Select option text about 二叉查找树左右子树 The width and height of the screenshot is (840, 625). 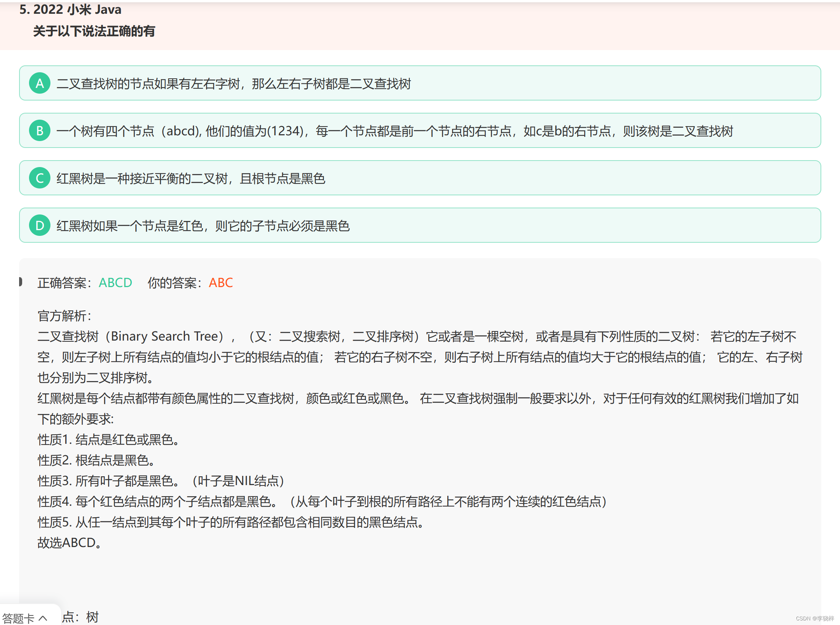click(233, 84)
